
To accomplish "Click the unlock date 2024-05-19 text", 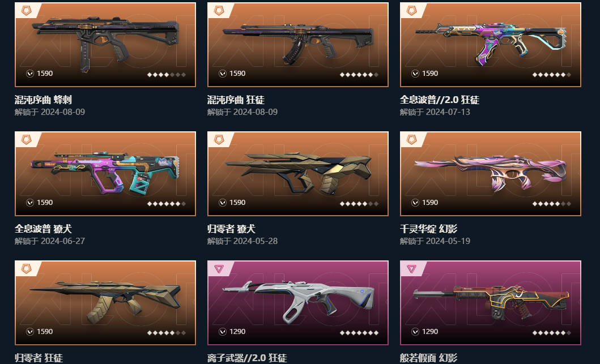I will click(x=448, y=241).
